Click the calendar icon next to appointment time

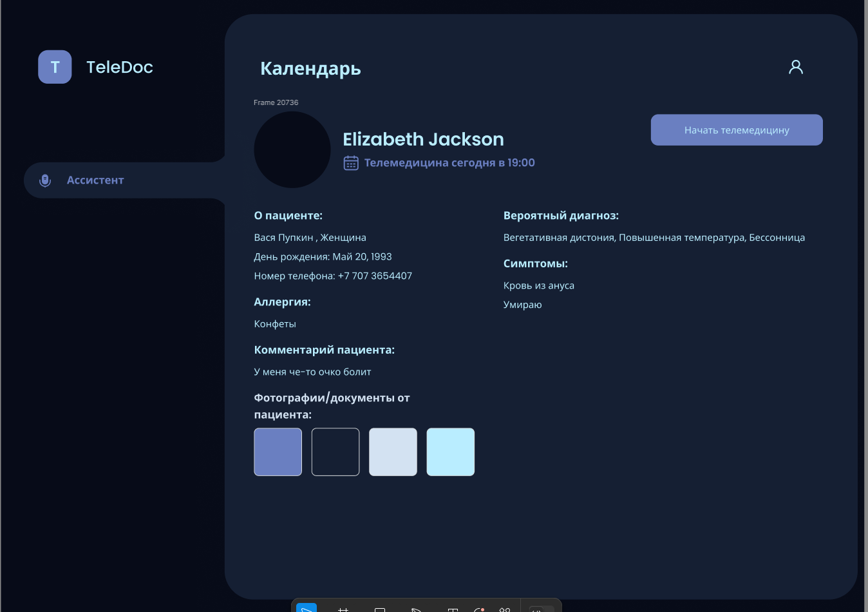click(x=351, y=163)
